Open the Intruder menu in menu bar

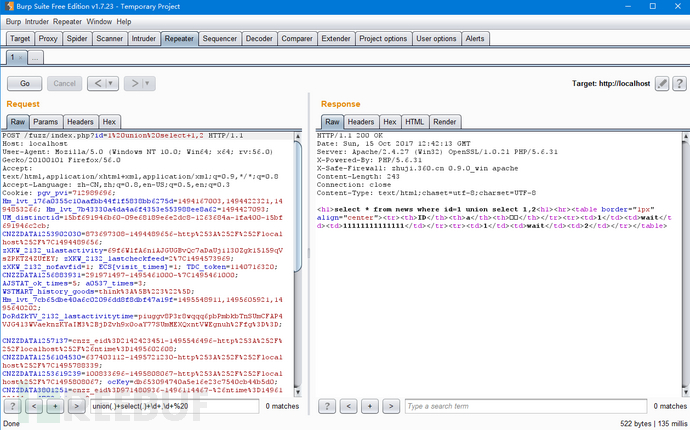[37, 22]
